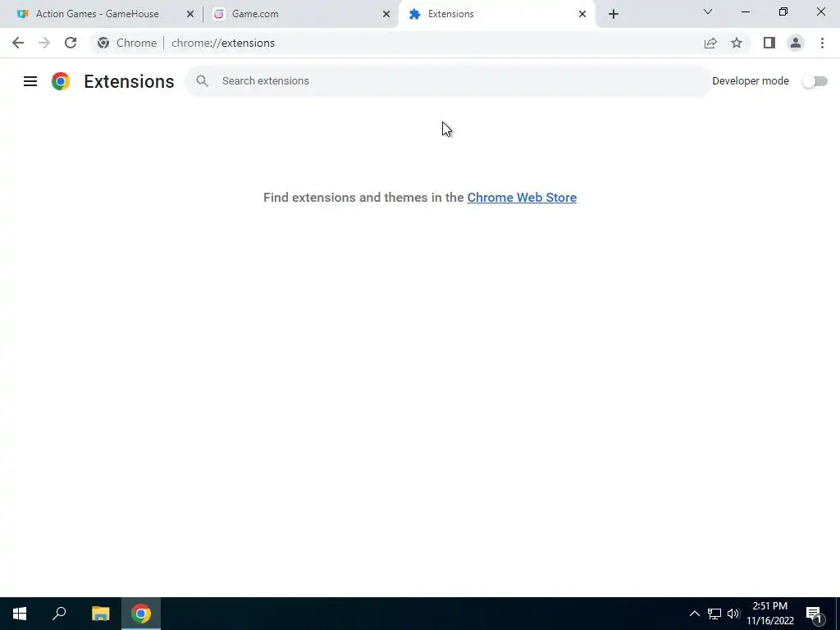Open Chrome's three-dot menu
This screenshot has width=840, height=630.
pyautogui.click(x=822, y=43)
